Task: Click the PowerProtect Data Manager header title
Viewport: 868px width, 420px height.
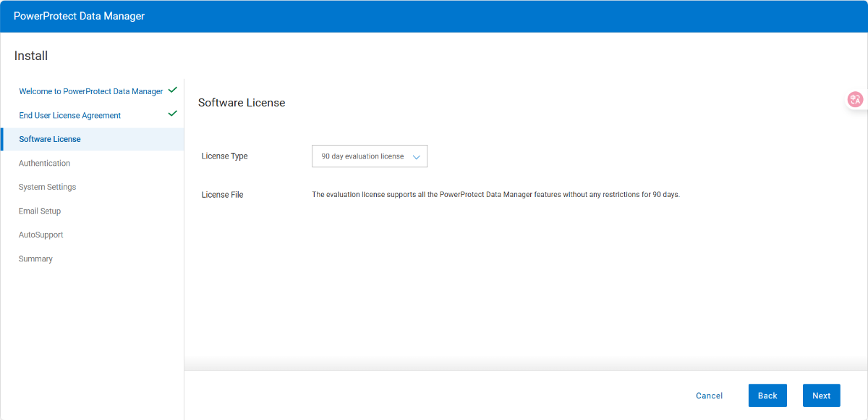Action: (x=79, y=16)
